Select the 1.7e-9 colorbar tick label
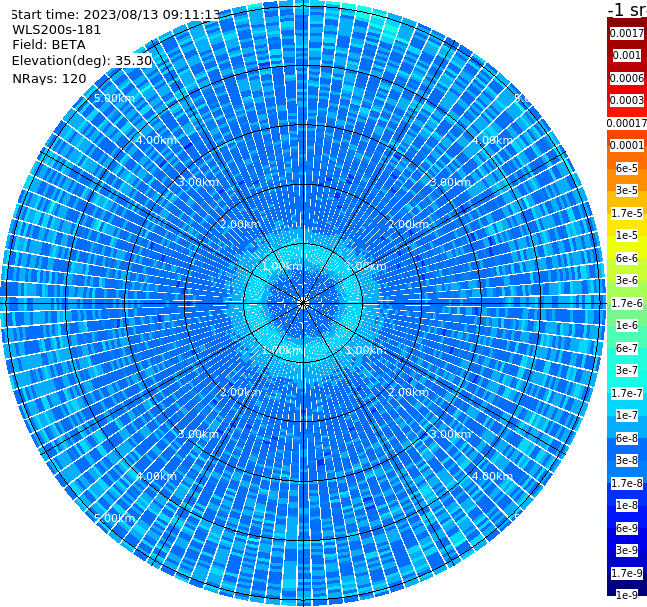 [627, 573]
